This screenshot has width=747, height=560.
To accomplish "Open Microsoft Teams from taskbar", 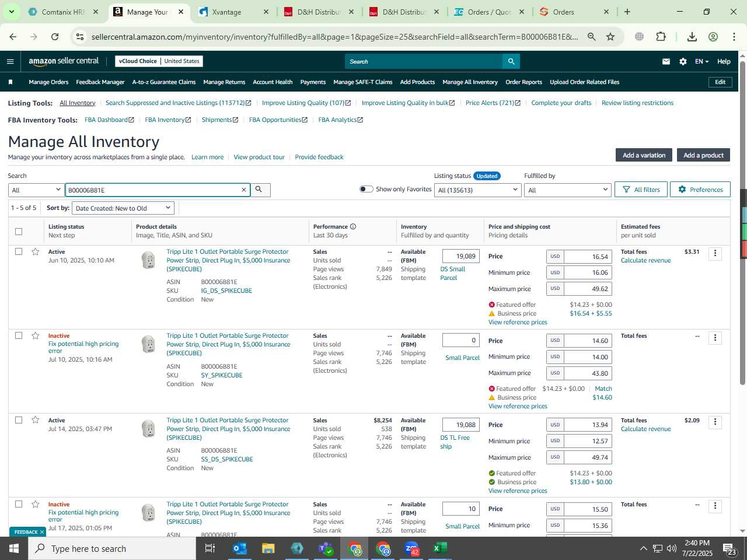I will 326,548.
